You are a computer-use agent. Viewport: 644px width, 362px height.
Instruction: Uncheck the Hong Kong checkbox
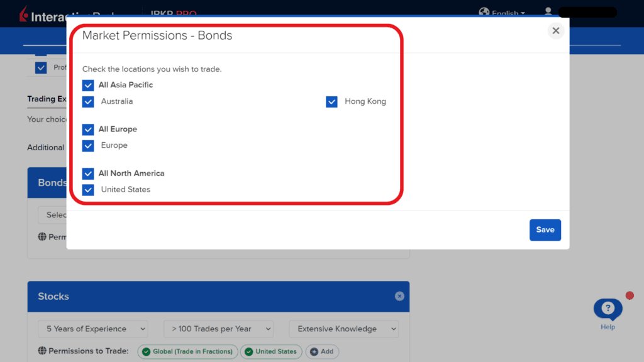click(x=331, y=101)
